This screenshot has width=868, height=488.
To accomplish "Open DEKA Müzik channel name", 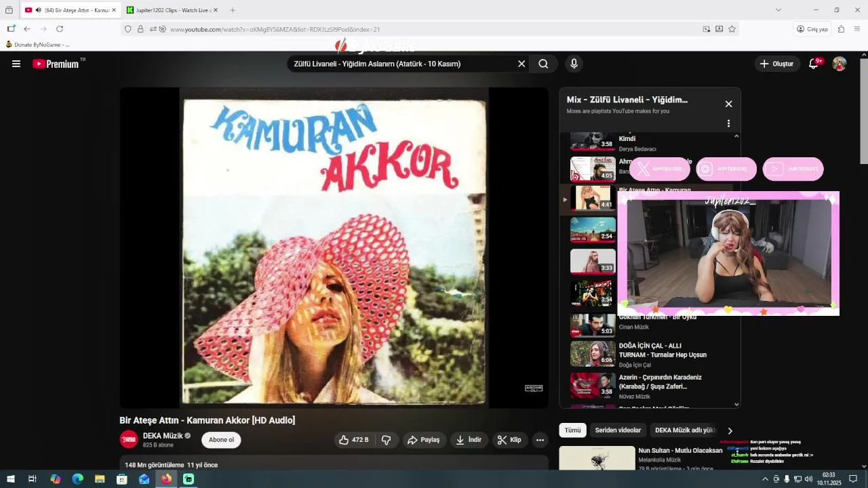I will tap(163, 436).
